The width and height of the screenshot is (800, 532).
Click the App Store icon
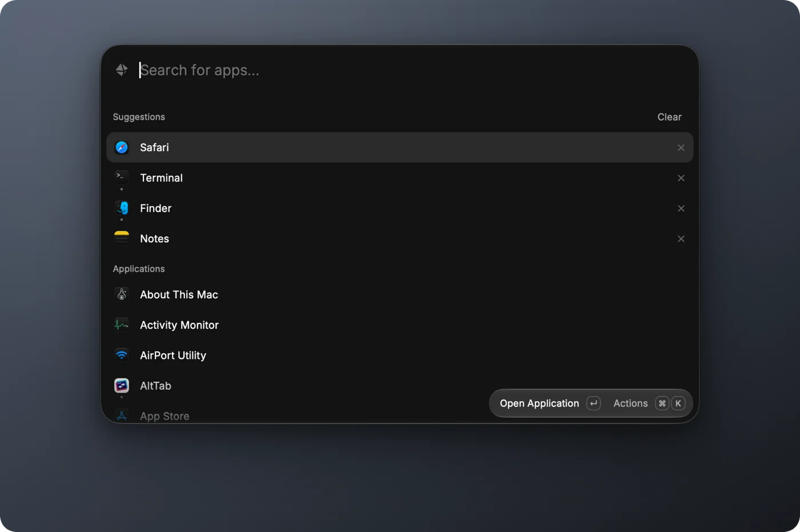click(122, 416)
